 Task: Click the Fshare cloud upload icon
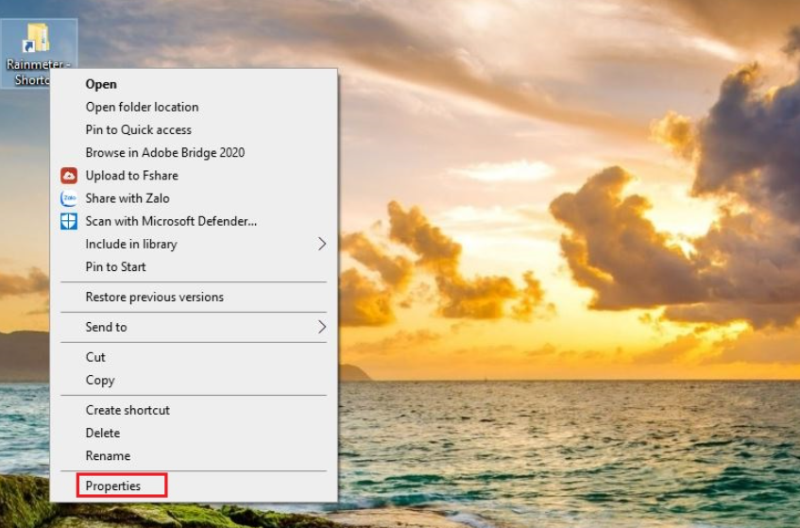(69, 175)
